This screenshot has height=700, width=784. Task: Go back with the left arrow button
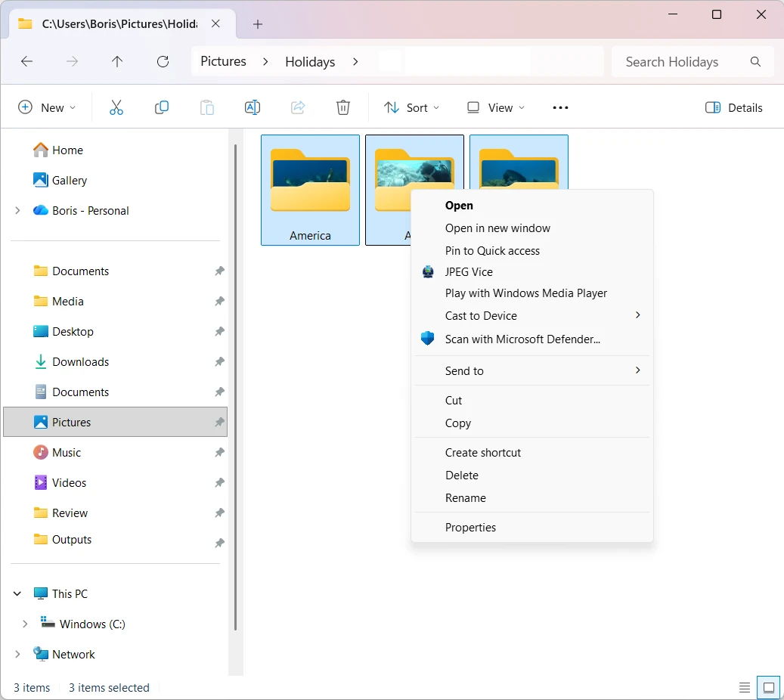[x=27, y=61]
